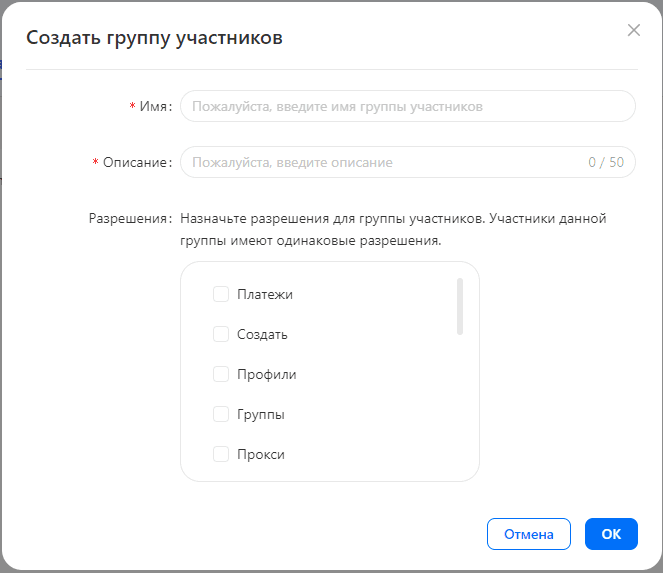Tick the Профили permission checkbox
The image size is (663, 573).
tap(221, 374)
